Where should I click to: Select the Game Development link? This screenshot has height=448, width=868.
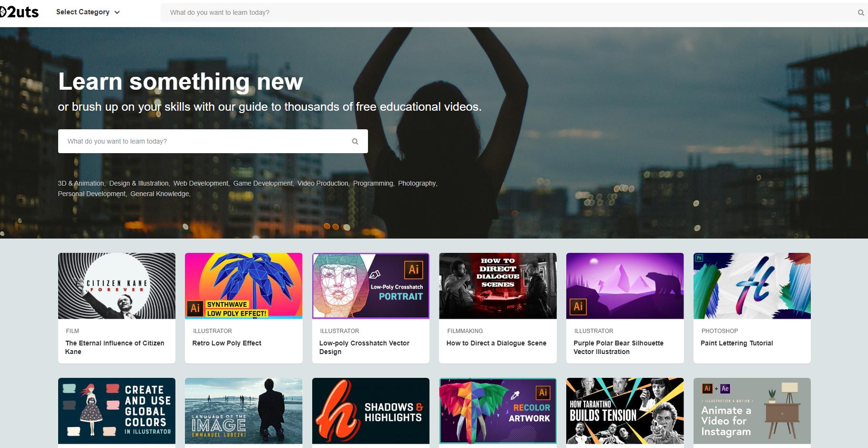(x=263, y=183)
